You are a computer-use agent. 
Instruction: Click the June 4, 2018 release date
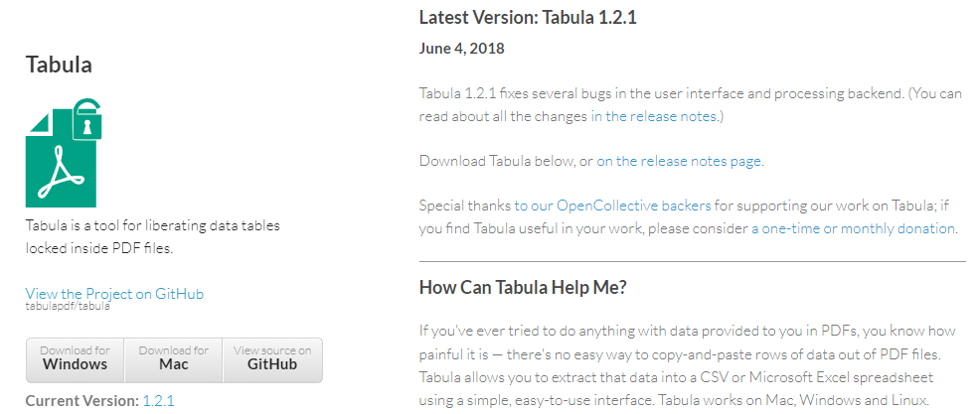pyautogui.click(x=462, y=48)
